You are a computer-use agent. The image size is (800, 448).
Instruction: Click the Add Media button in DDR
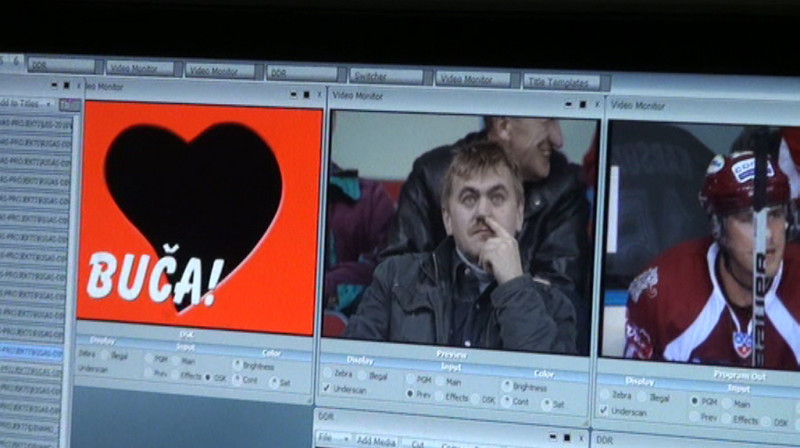(x=375, y=441)
